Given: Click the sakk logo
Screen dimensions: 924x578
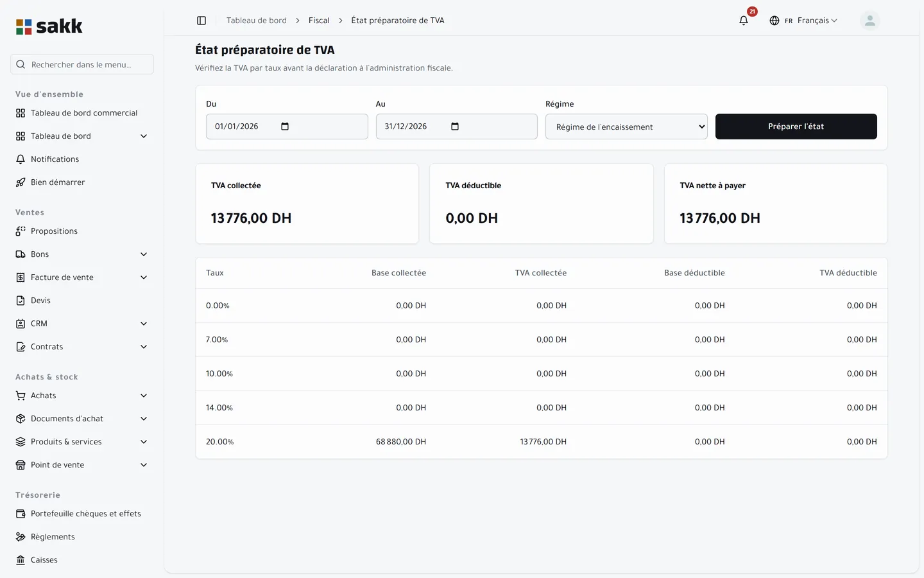Looking at the screenshot, I should coord(49,26).
